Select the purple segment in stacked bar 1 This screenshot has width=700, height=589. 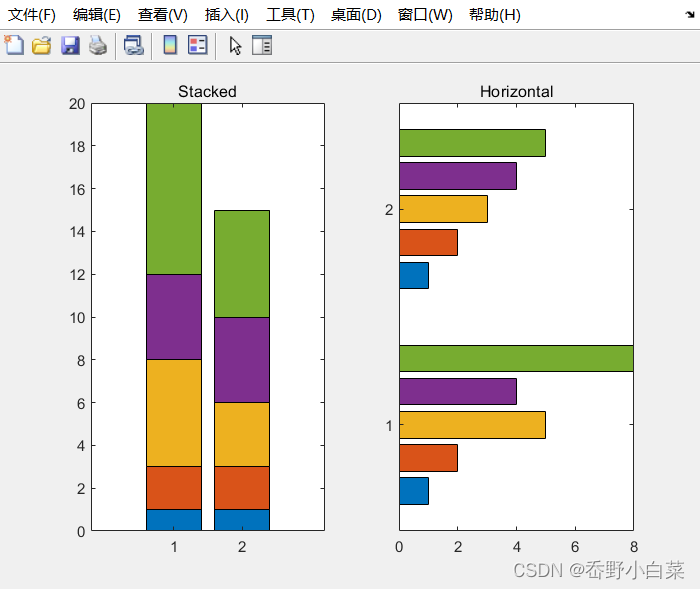pyautogui.click(x=174, y=317)
